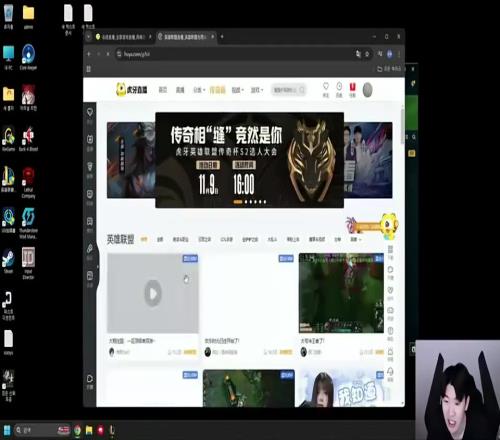The image size is (500, 440).
Task: Collapse the Huya left sidebar handle
Action: pyautogui.click(x=98, y=266)
